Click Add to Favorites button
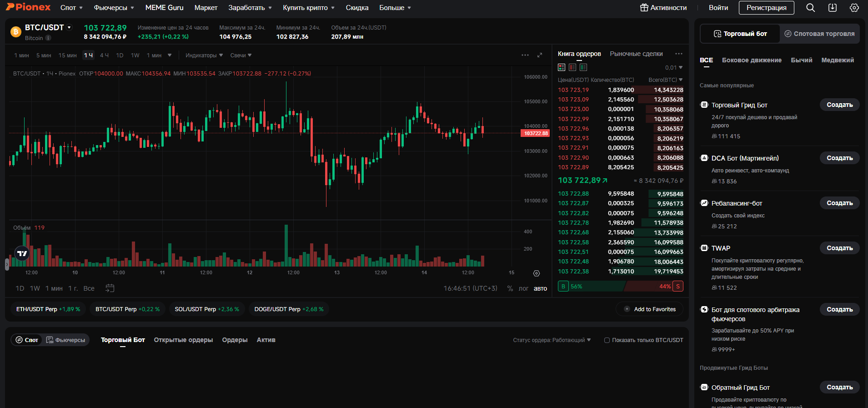This screenshot has width=868, height=408. (x=649, y=309)
